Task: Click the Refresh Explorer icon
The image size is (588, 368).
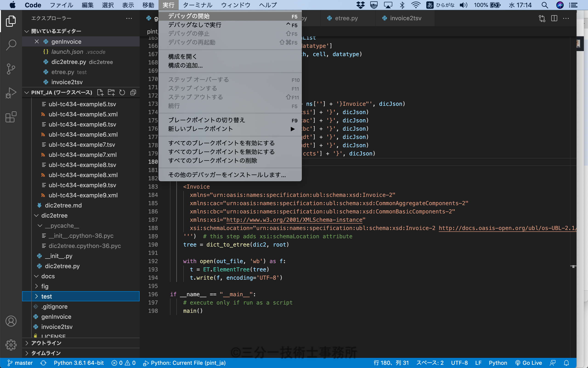Action: 122,92
